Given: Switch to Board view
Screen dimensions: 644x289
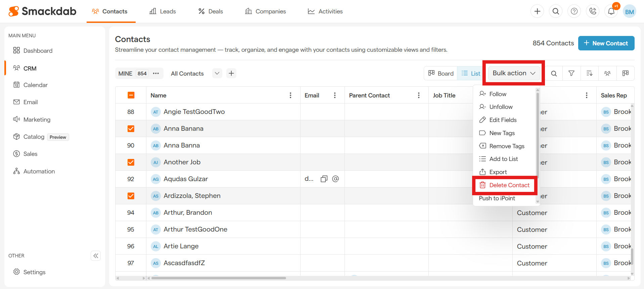Looking at the screenshot, I should (441, 73).
